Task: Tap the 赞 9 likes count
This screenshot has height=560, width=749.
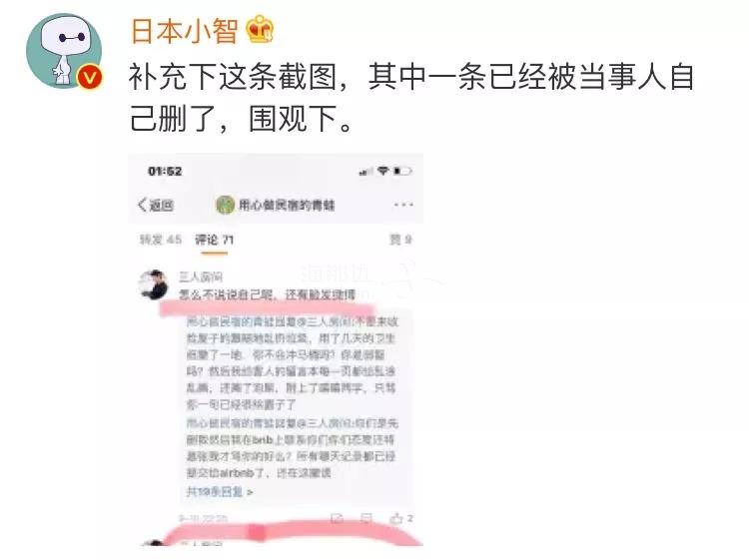Action: coord(400,240)
